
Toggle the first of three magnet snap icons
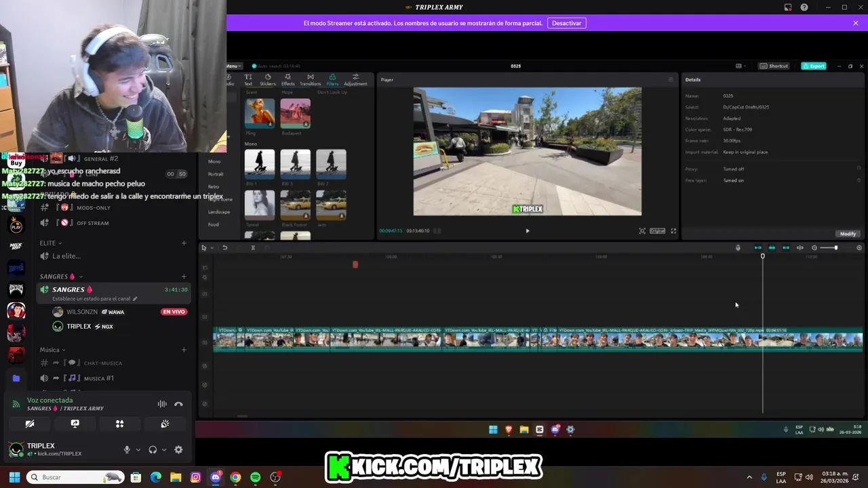tap(757, 247)
